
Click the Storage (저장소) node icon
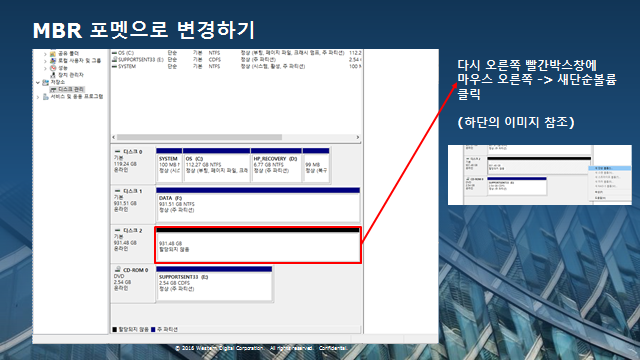pos(45,82)
